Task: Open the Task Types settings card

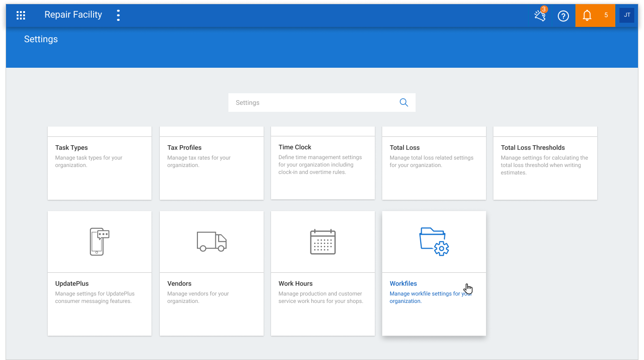Action: tap(100, 163)
